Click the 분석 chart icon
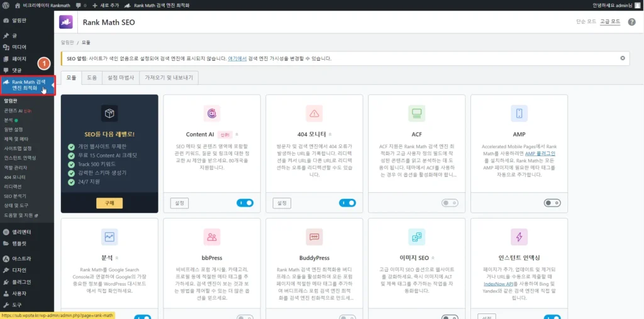The width and height of the screenshot is (644, 319). click(109, 237)
